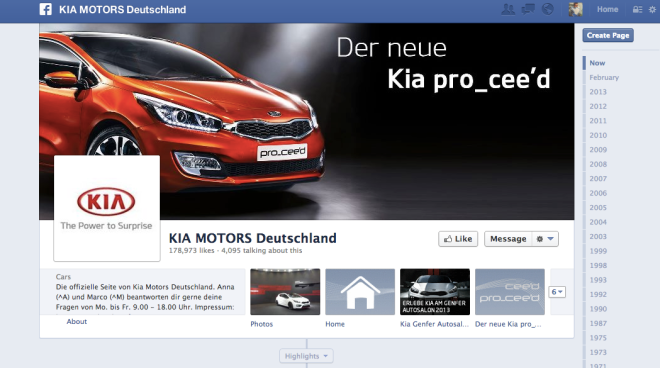The image size is (660, 368).
Task: Jump to 2010 on the timeline
Action: point(598,135)
